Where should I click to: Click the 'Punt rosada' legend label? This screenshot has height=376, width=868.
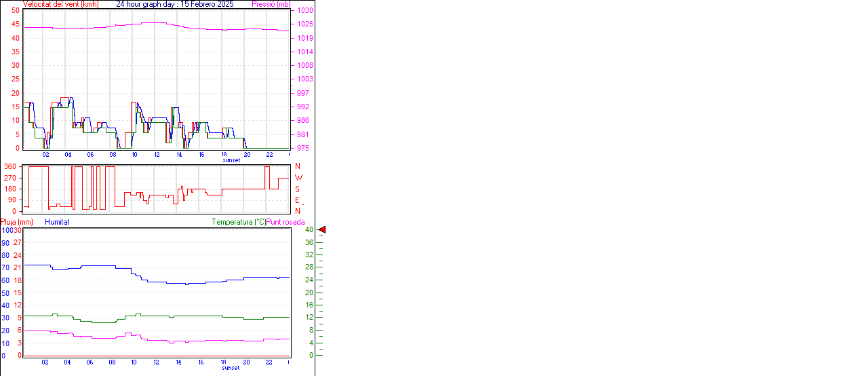pos(285,222)
